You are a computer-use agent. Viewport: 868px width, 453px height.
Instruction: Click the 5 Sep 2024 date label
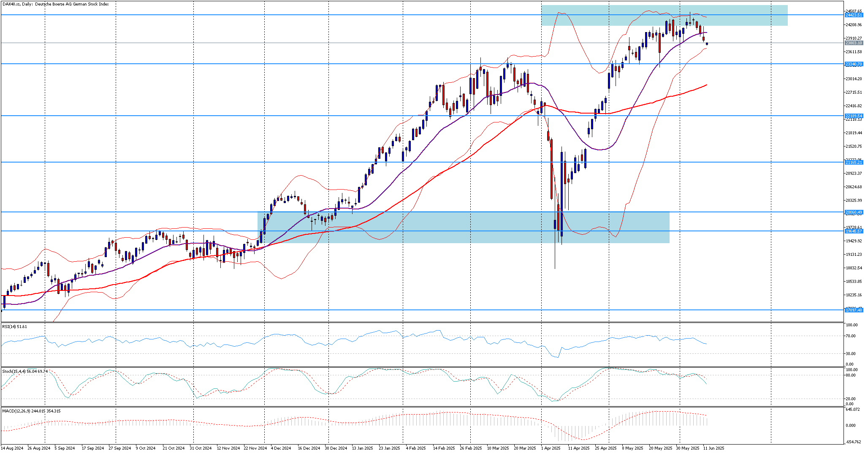[x=65, y=448]
